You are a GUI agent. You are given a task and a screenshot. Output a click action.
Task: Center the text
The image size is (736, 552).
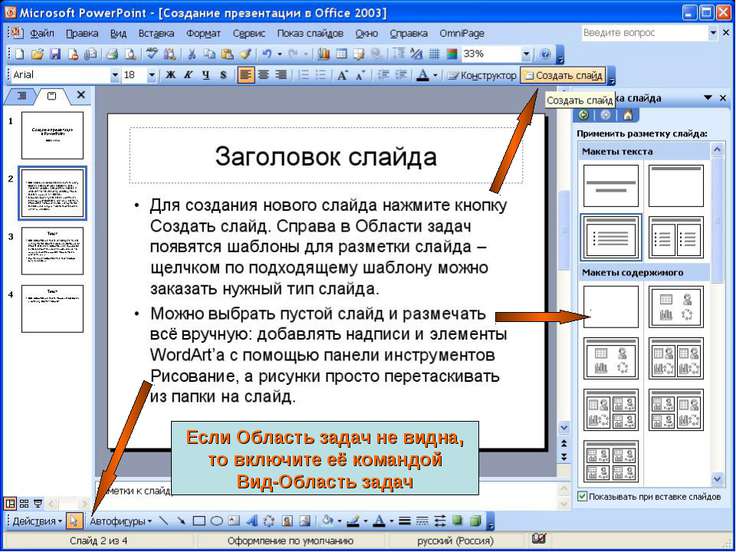click(x=263, y=75)
